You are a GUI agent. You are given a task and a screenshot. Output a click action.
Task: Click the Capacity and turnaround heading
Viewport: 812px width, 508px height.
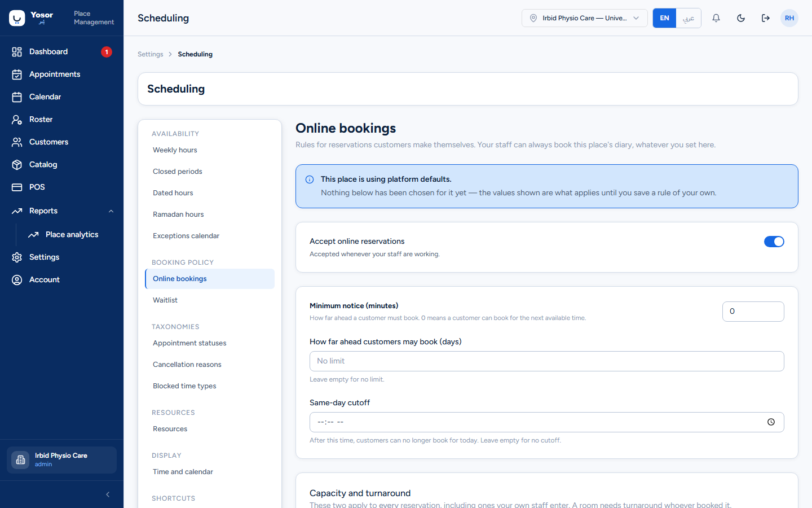(360, 493)
